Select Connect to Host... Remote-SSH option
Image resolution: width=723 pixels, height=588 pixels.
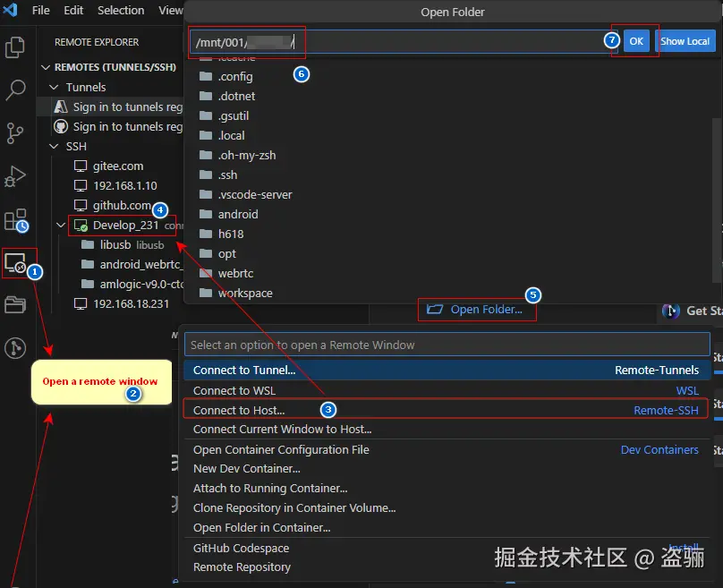pos(447,410)
